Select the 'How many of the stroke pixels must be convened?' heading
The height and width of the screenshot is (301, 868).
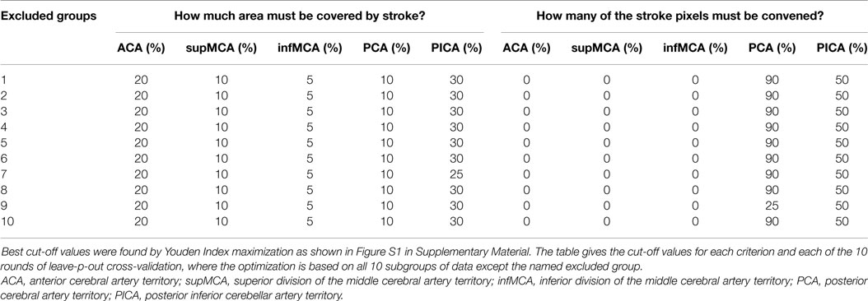click(x=679, y=16)
